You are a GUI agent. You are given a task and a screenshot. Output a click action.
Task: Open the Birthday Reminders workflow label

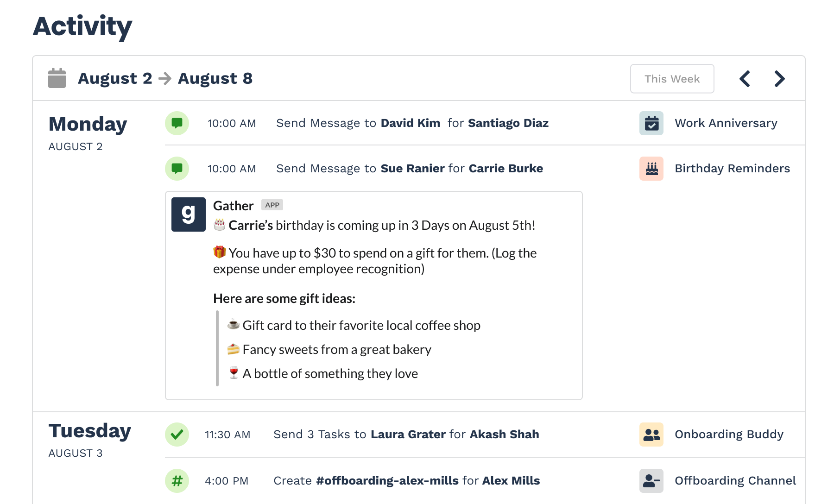click(x=732, y=169)
